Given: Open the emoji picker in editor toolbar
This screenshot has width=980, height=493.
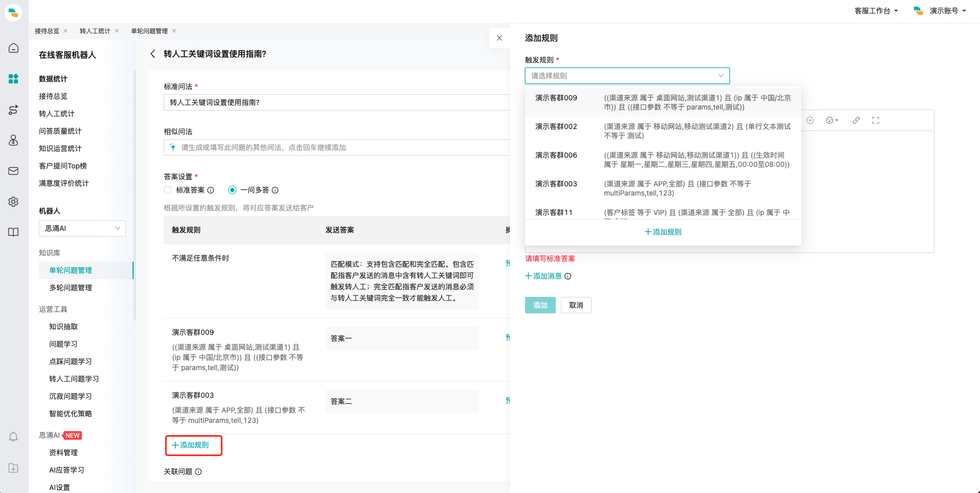Looking at the screenshot, I should (832, 120).
